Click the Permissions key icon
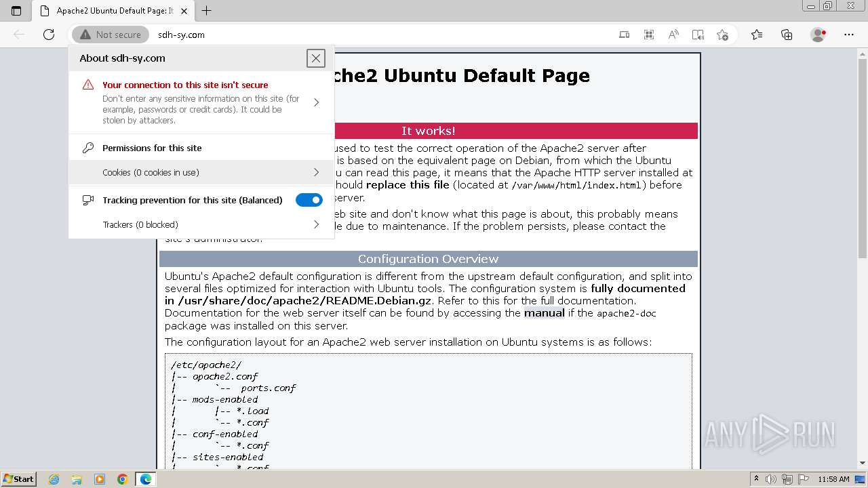The image size is (868, 488). point(88,148)
